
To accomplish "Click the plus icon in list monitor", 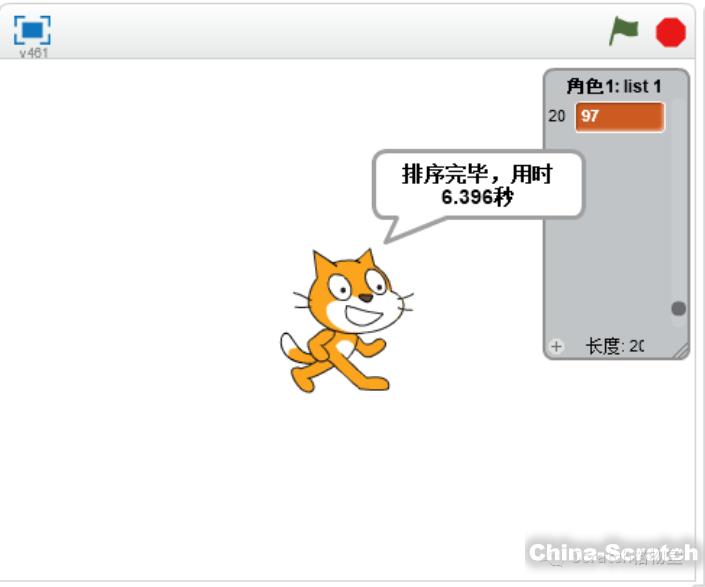I will point(557,346).
